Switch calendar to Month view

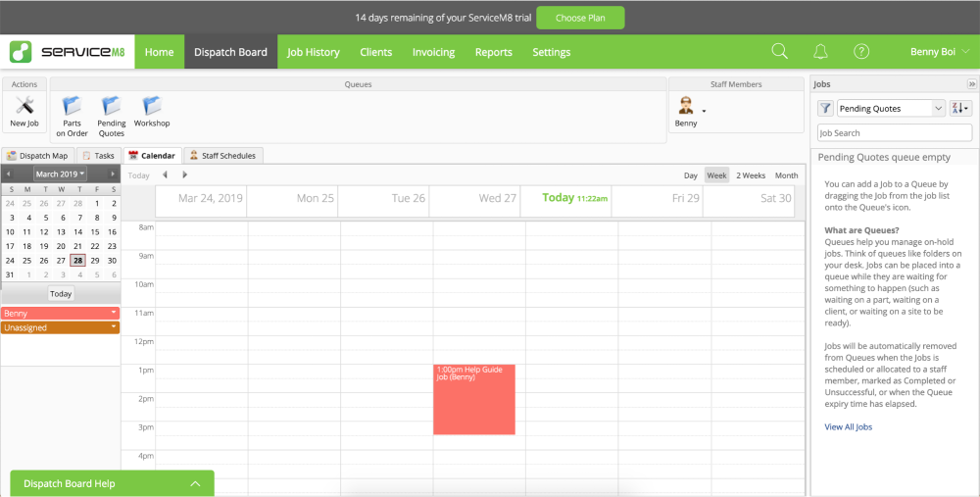tap(786, 175)
